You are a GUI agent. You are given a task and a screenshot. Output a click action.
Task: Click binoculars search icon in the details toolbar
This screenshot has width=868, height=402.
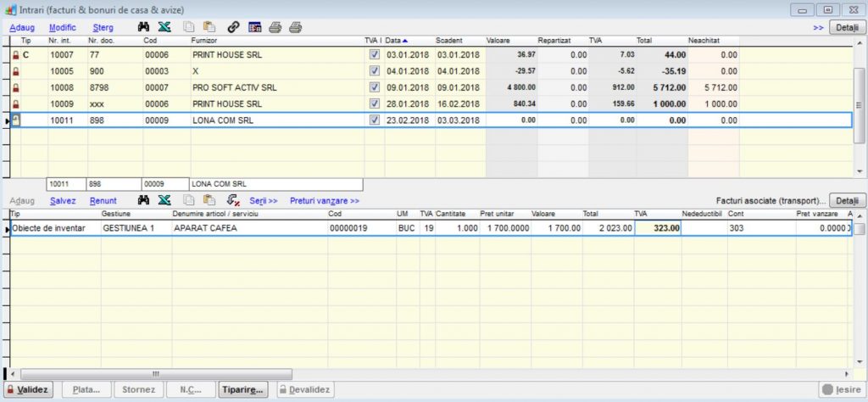[144, 201]
